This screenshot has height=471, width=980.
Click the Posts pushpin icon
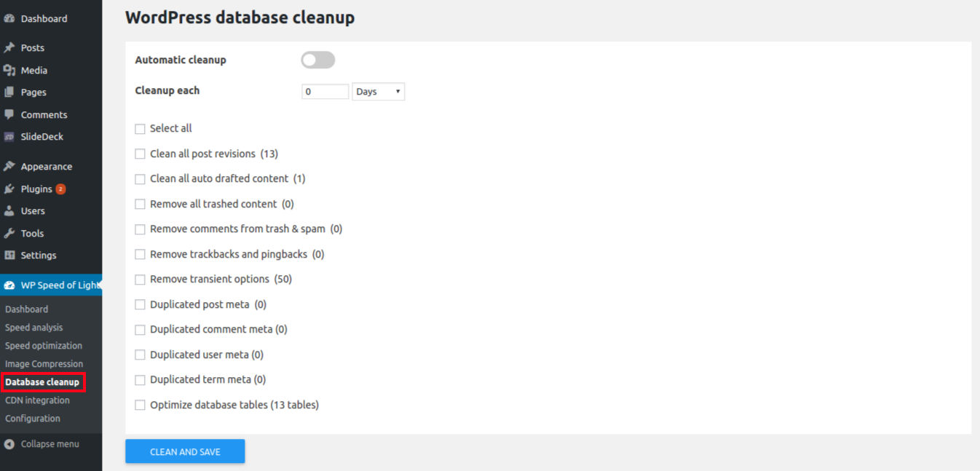pos(9,48)
